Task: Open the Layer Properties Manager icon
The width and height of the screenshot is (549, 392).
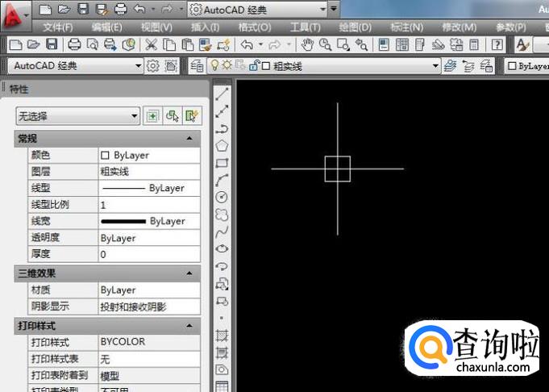Action: click(x=198, y=66)
